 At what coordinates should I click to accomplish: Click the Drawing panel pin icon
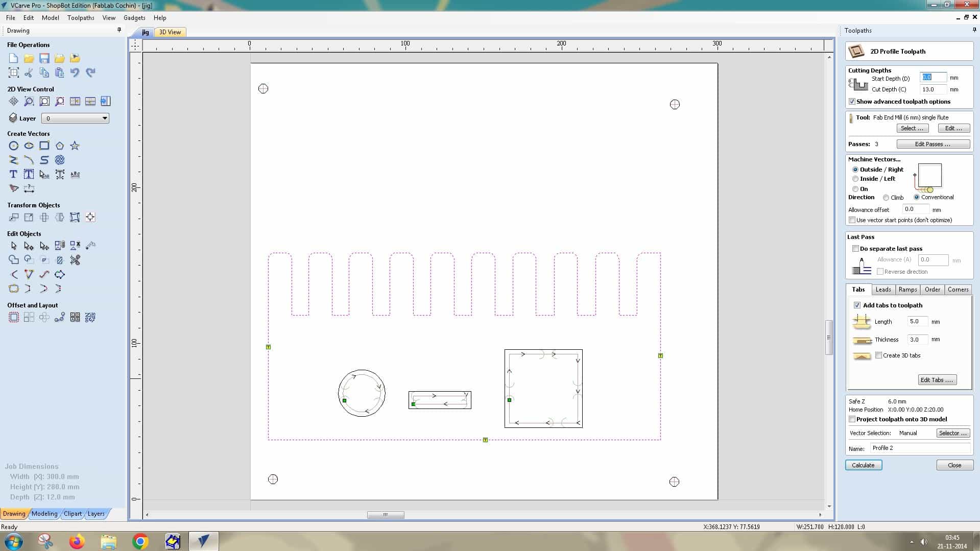tap(119, 30)
